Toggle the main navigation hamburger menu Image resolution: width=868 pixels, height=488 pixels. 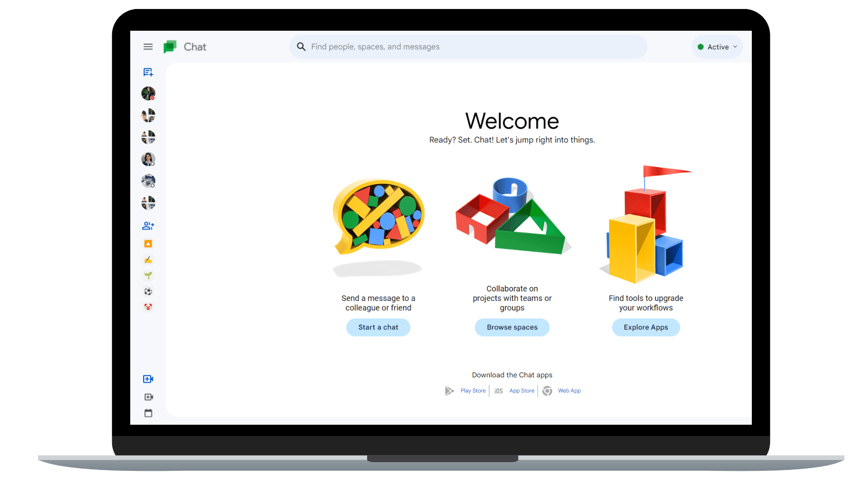[148, 47]
